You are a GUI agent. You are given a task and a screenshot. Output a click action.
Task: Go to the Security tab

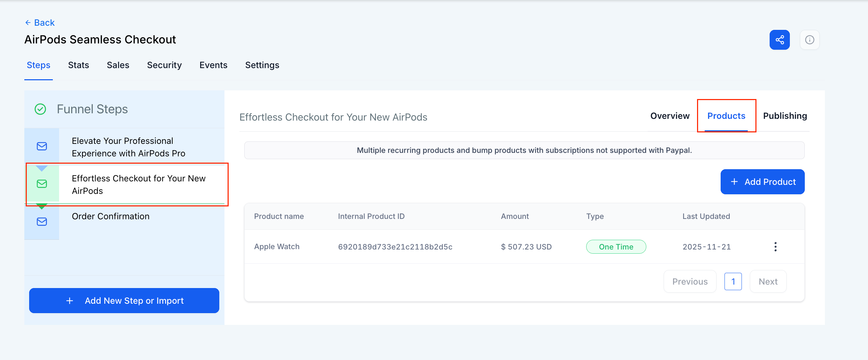tap(164, 65)
